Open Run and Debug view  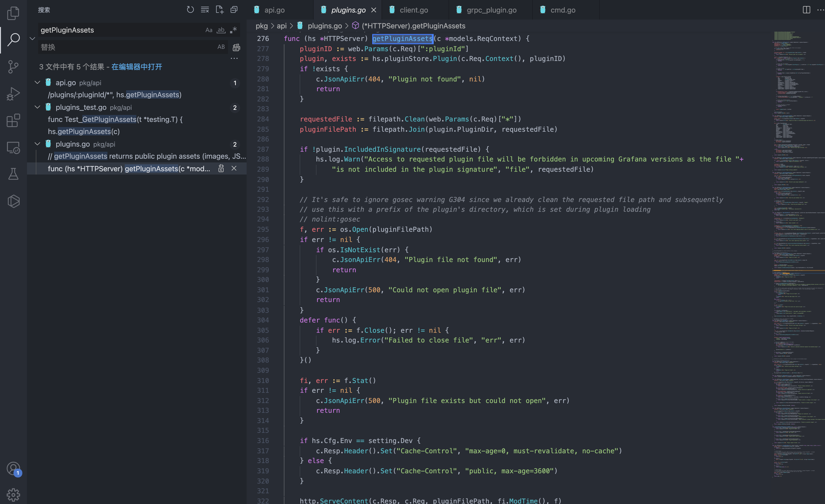pyautogui.click(x=13, y=94)
